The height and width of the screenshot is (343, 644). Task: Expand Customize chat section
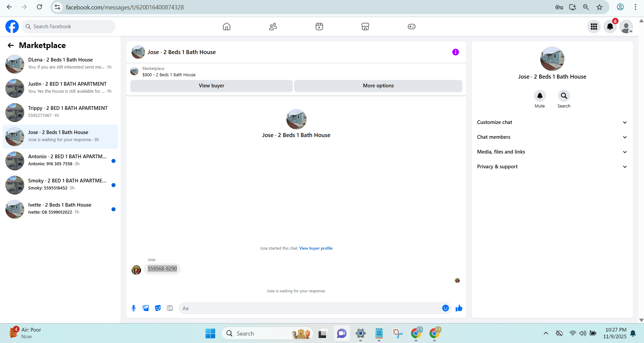point(552,122)
